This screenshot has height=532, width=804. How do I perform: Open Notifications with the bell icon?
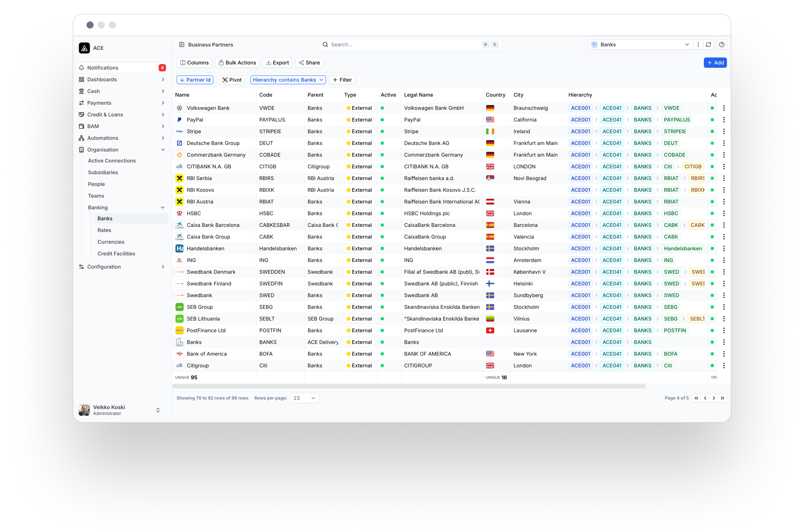click(81, 68)
